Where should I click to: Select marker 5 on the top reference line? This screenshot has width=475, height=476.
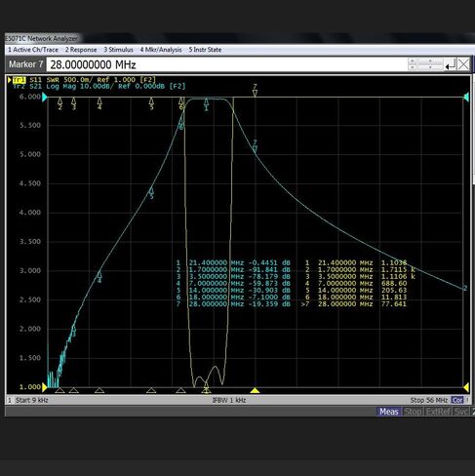tap(151, 103)
